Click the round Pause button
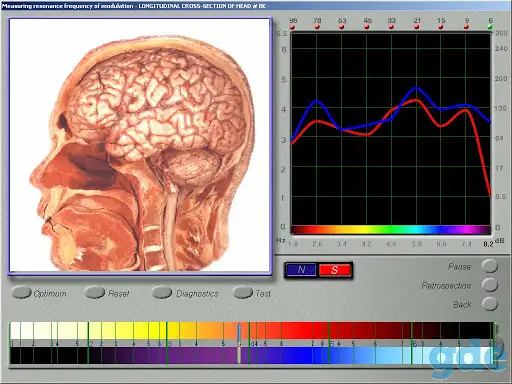Screen dimensions: 512x384 490,266
